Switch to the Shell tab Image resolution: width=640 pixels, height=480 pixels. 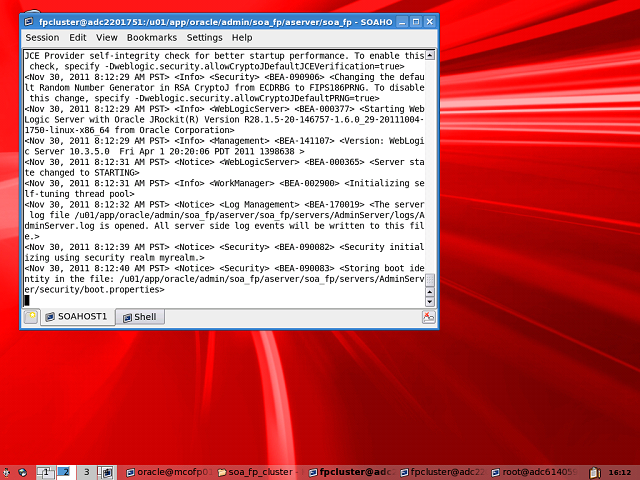[138, 317]
